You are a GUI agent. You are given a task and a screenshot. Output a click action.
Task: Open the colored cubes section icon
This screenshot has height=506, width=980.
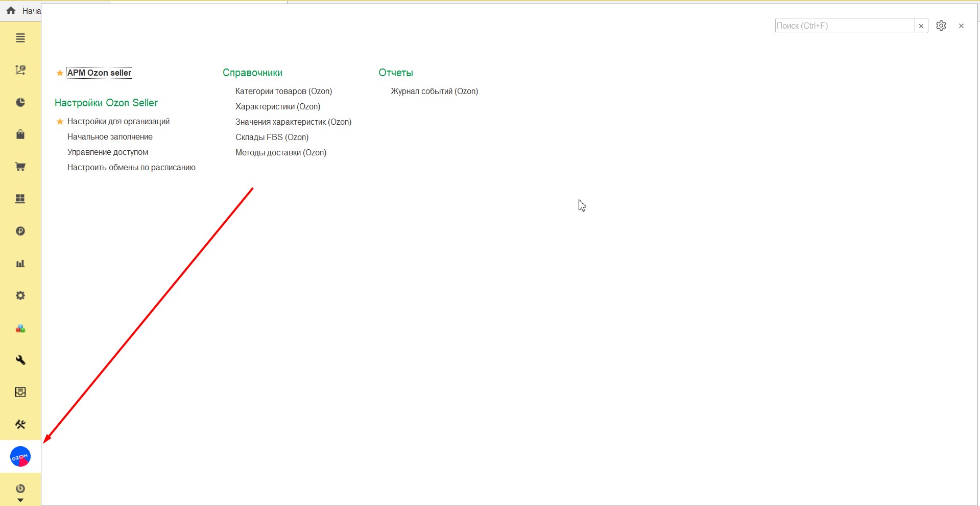(20, 328)
